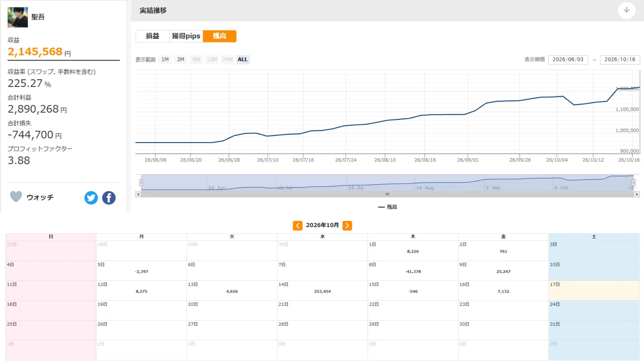Click the 25,247 value on the 9th
Screen dimensions: 644x362
pyautogui.click(x=503, y=272)
